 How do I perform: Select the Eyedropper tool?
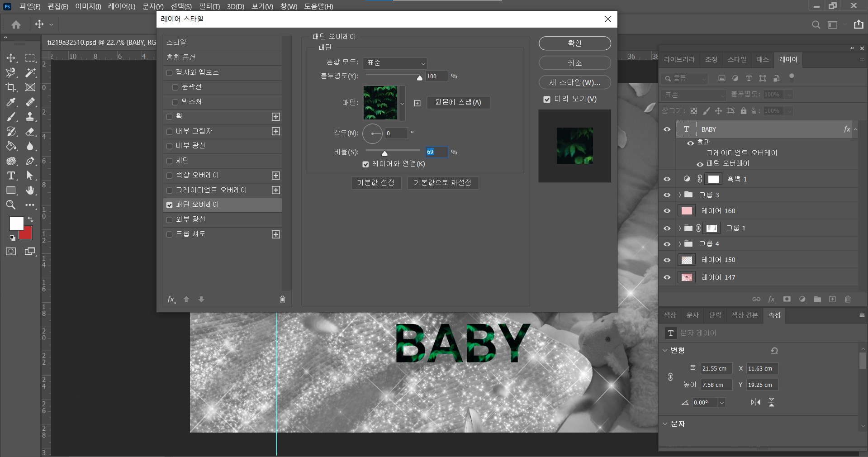(x=11, y=102)
